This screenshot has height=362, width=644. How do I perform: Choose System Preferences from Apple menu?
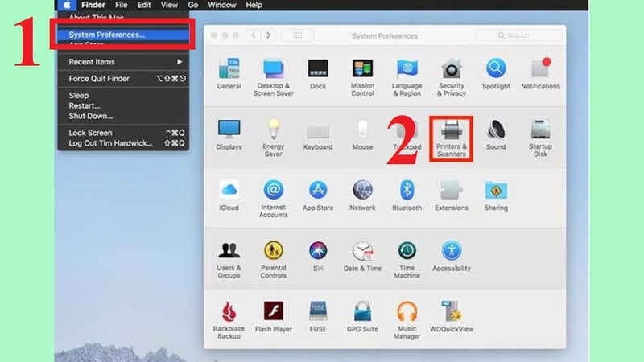123,35
